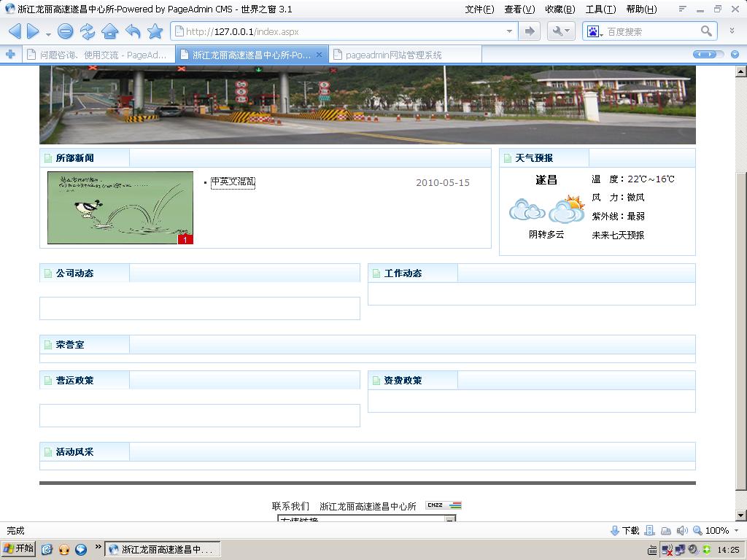Go forward using the Forward arrow
The width and height of the screenshot is (747, 560).
click(x=33, y=31)
